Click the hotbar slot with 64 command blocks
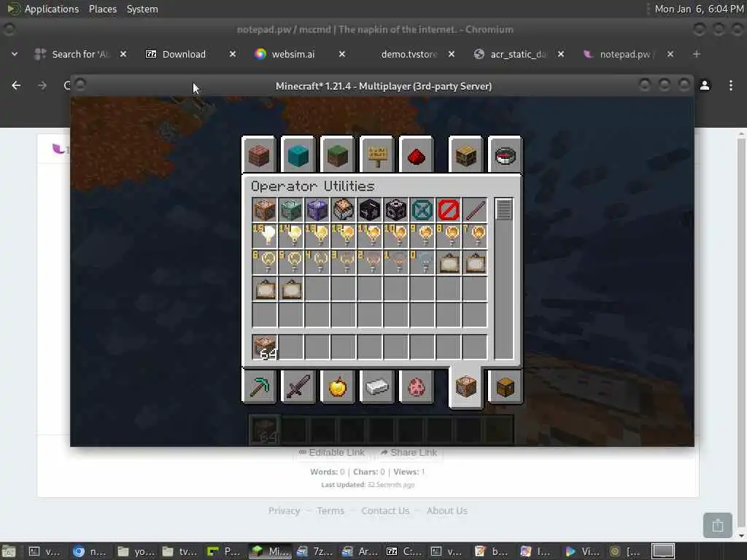Screen dimensions: 747x560 [264, 346]
